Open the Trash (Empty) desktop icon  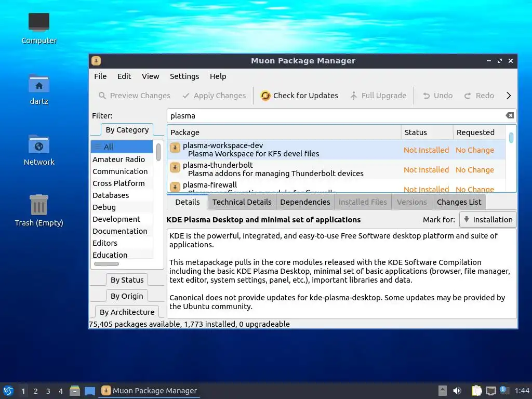(x=39, y=210)
